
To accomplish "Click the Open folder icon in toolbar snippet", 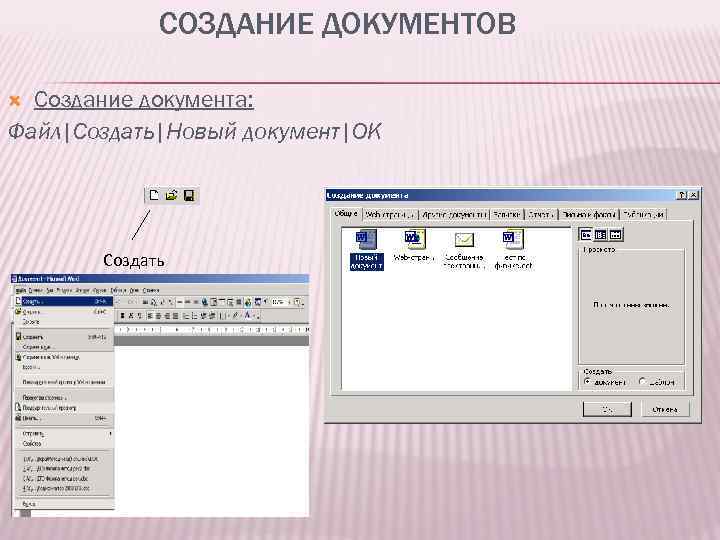I will (x=171, y=195).
